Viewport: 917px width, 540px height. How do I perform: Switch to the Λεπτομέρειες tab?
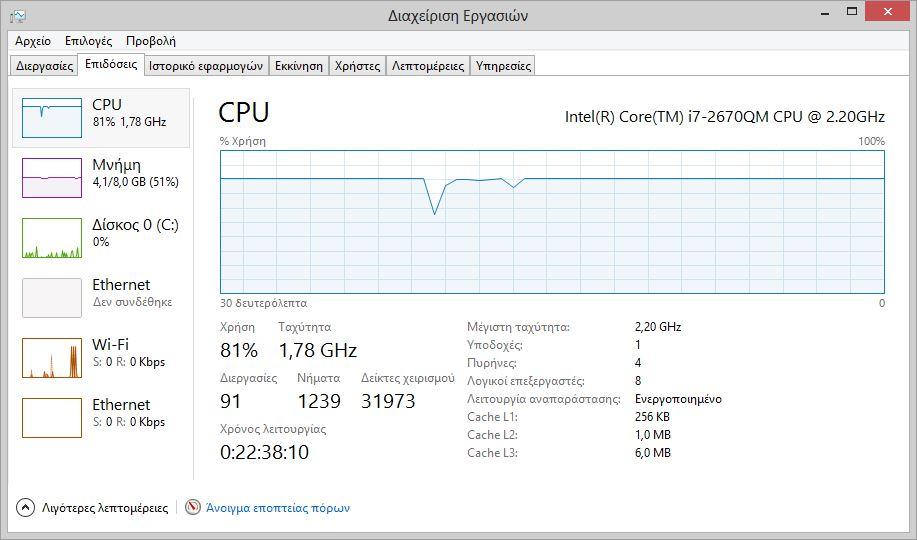[428, 66]
